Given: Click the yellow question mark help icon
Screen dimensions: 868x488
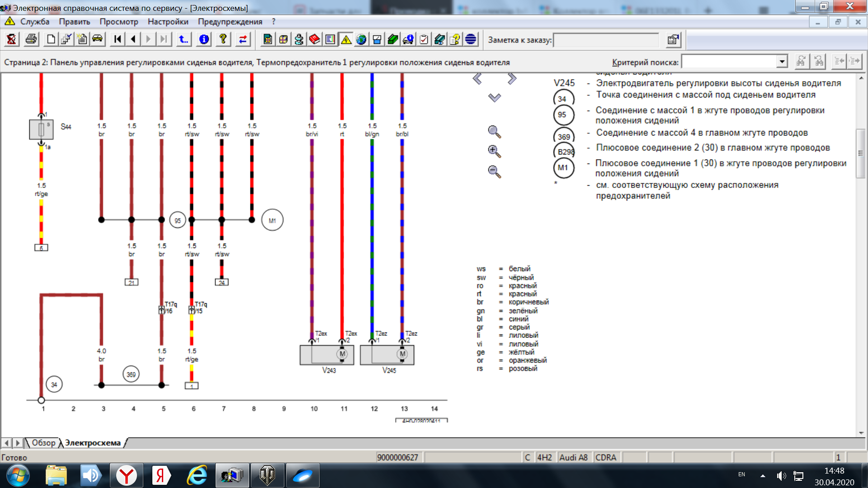Looking at the screenshot, I should (223, 40).
